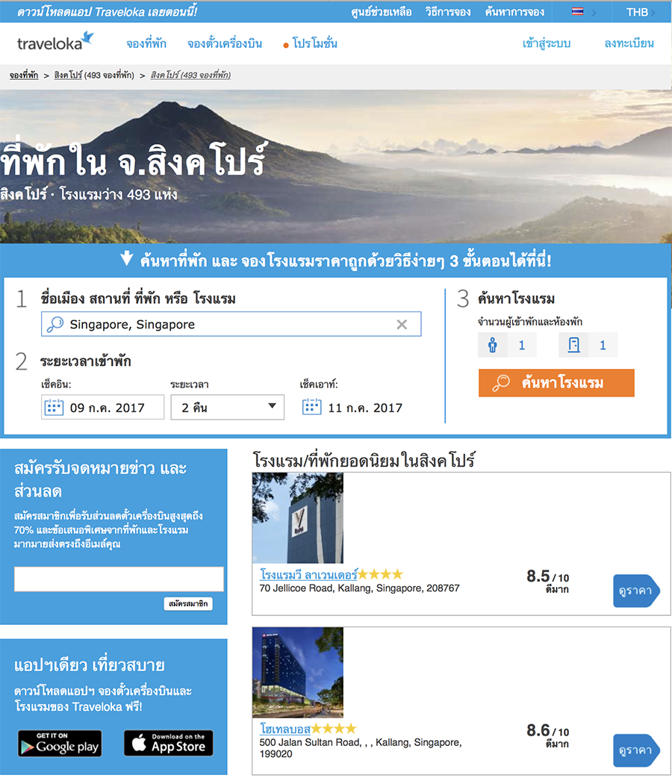Image resolution: width=672 pixels, height=784 pixels.
Task: Open the จองตั๋วเครื่องบิน menu
Action: (x=225, y=44)
